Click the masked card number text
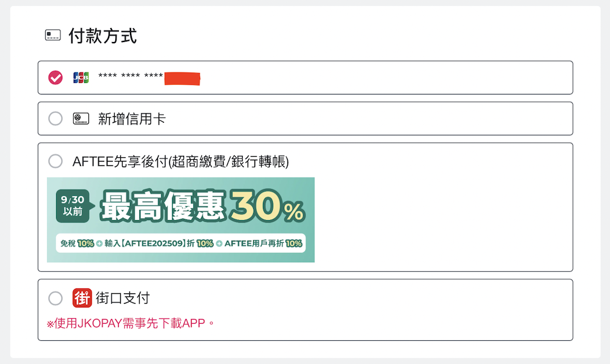This screenshot has width=610, height=364. tap(134, 77)
